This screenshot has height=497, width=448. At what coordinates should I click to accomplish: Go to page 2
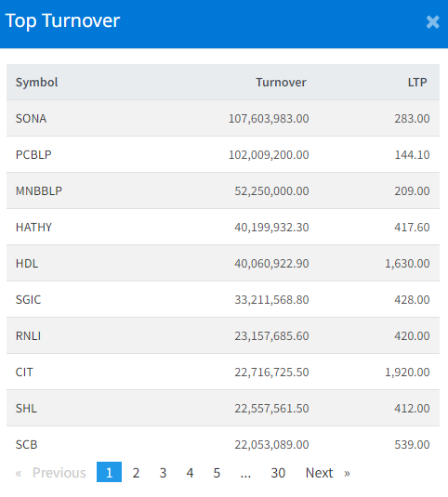(x=136, y=473)
